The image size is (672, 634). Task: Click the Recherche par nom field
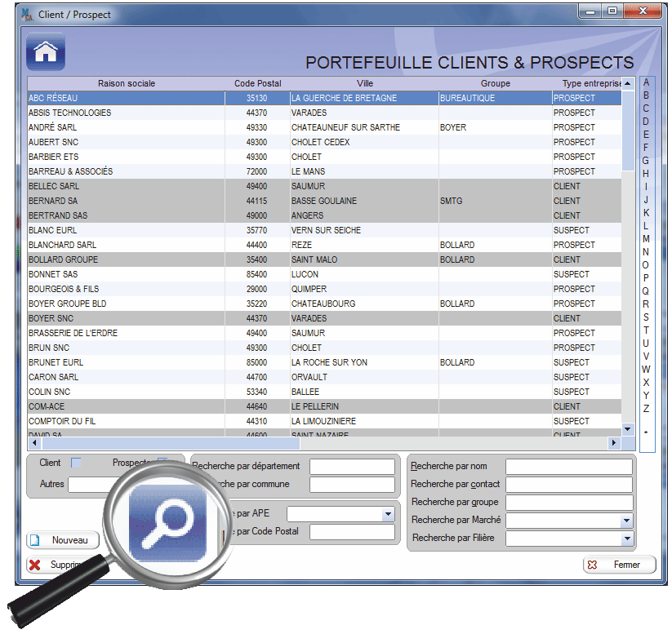(x=569, y=467)
